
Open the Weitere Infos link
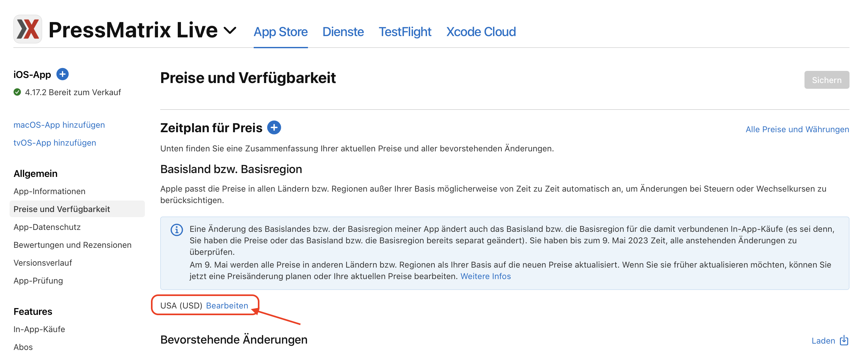click(x=486, y=276)
